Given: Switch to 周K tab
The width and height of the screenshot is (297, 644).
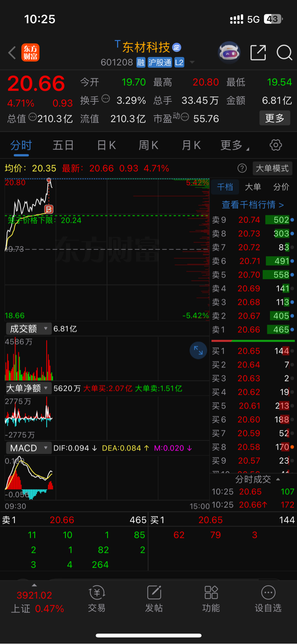Looking at the screenshot, I should pos(148,145).
